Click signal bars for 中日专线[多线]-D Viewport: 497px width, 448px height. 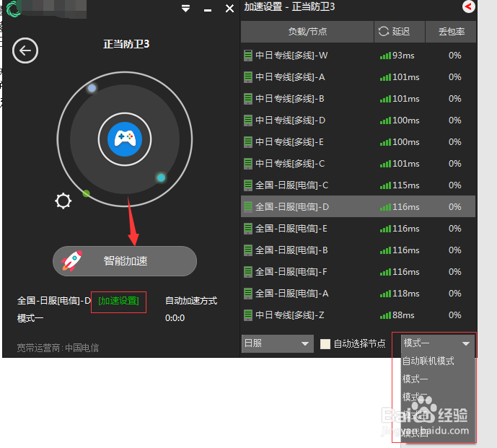pyautogui.click(x=385, y=120)
